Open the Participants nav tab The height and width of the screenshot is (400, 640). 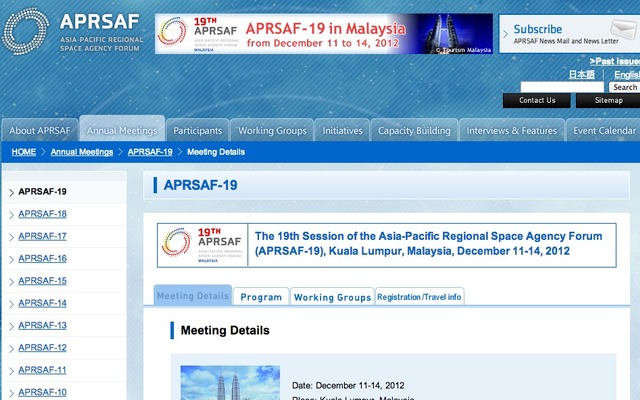(198, 130)
